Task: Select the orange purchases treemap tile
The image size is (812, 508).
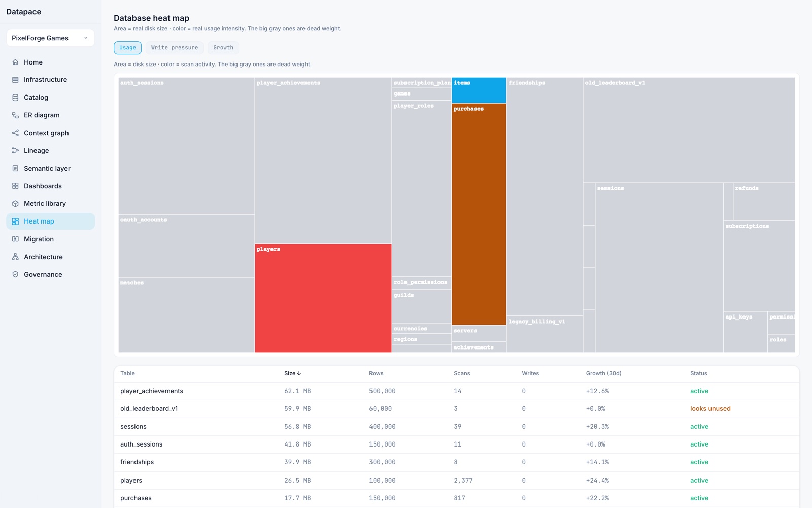Action: tap(479, 214)
